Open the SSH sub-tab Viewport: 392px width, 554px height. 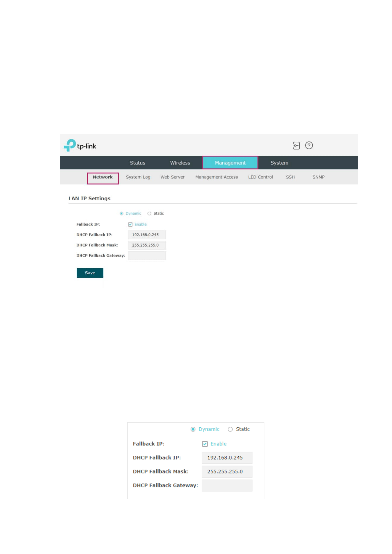pyautogui.click(x=290, y=177)
